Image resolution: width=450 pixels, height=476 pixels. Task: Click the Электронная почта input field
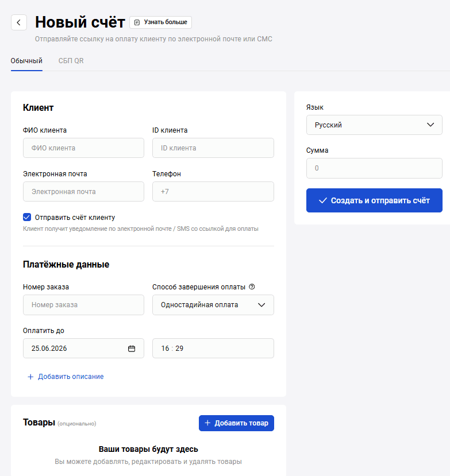(x=83, y=192)
